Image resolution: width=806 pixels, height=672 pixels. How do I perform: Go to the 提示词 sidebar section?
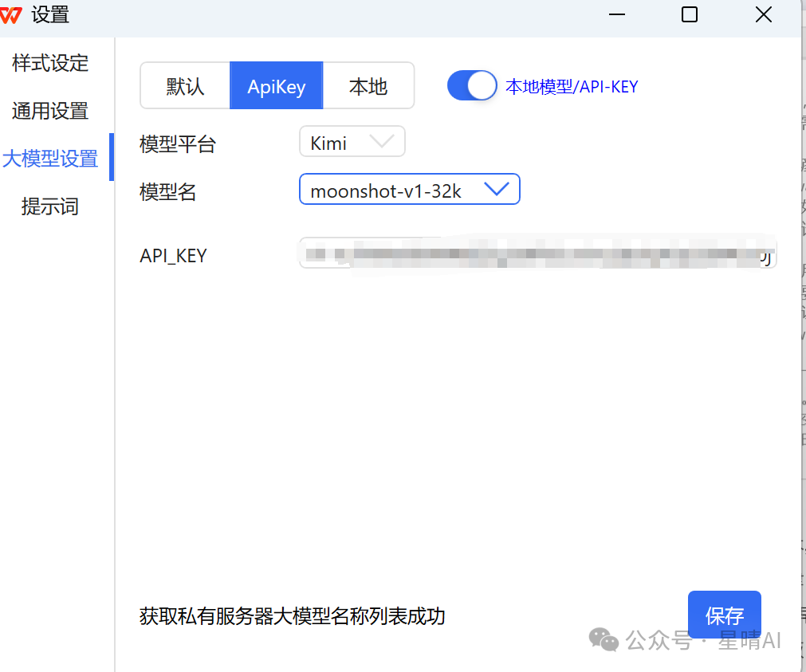(50, 206)
